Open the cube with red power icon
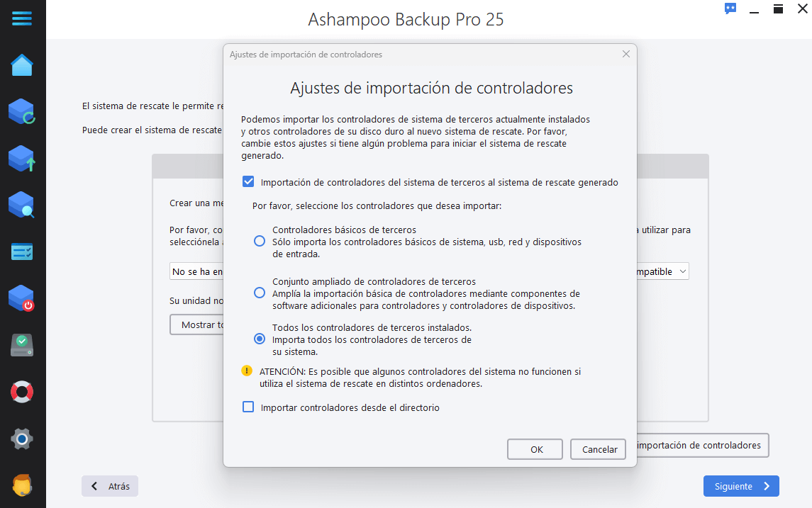Screen dimensions: 812x508 pos(22,298)
